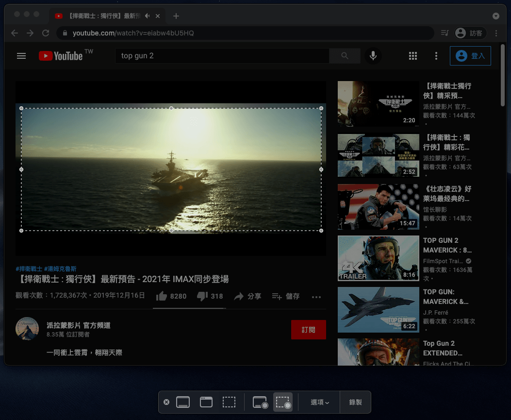Click the 錄製 record button
Image resolution: width=511 pixels, height=420 pixels.
(x=355, y=402)
